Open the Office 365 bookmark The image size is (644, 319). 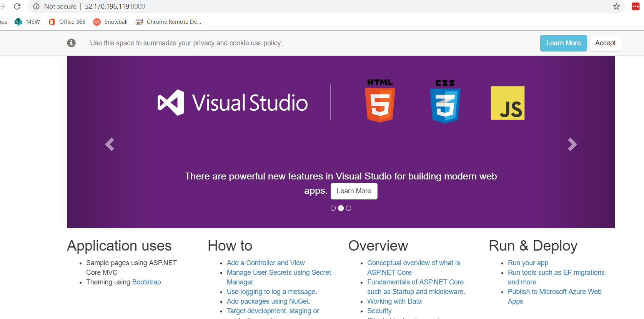(x=67, y=22)
